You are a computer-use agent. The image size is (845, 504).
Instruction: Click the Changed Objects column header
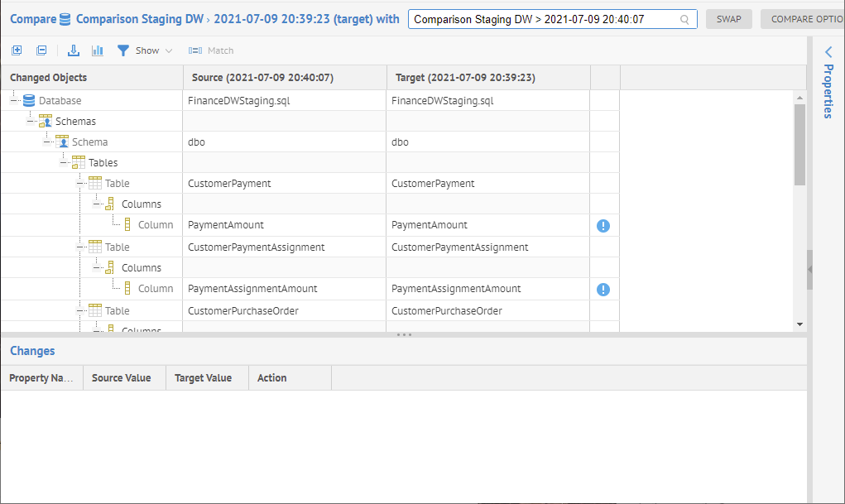click(x=48, y=78)
